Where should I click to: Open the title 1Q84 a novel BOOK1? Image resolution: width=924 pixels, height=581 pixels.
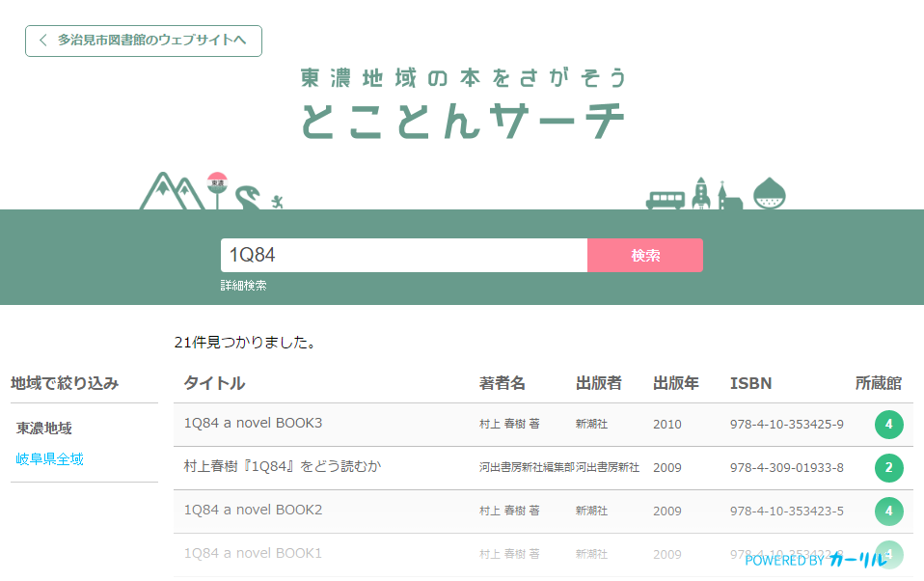253,553
